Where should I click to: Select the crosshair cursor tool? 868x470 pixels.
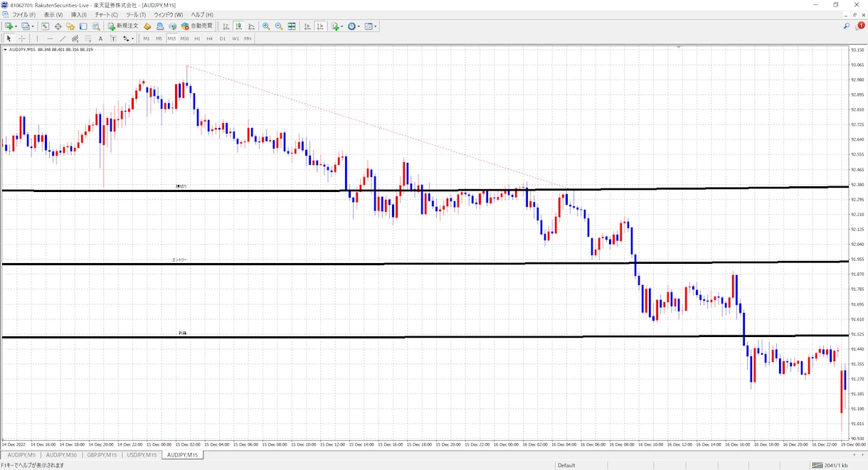(x=22, y=38)
